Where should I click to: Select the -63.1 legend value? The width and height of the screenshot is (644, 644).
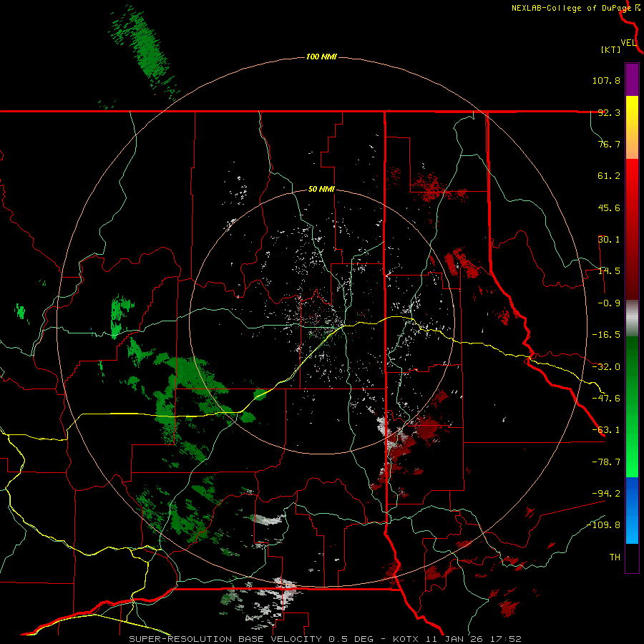pyautogui.click(x=606, y=430)
